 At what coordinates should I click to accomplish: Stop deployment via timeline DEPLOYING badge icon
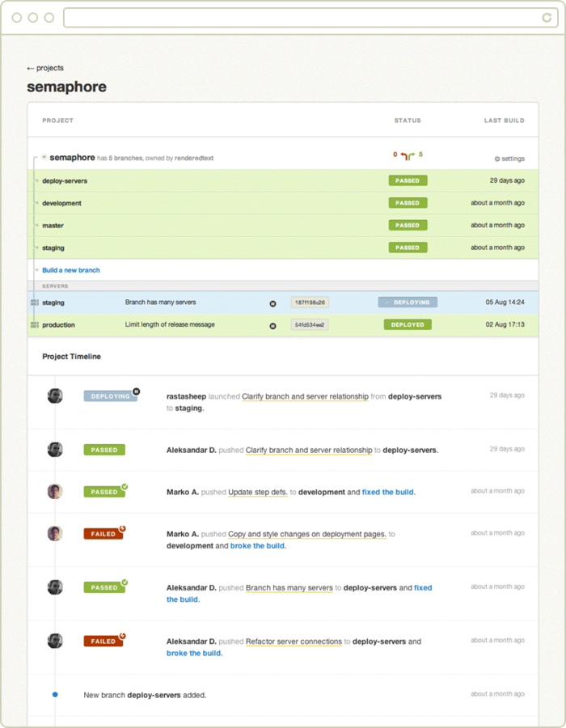pos(137,392)
